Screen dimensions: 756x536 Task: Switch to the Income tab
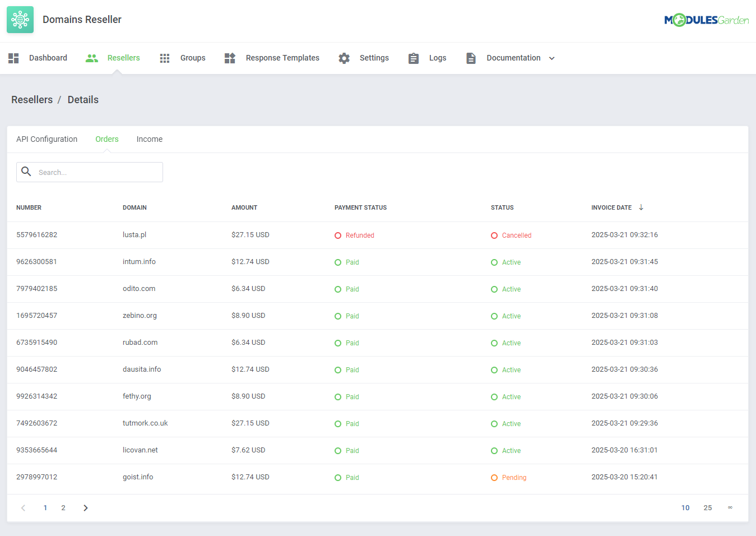[x=149, y=138]
